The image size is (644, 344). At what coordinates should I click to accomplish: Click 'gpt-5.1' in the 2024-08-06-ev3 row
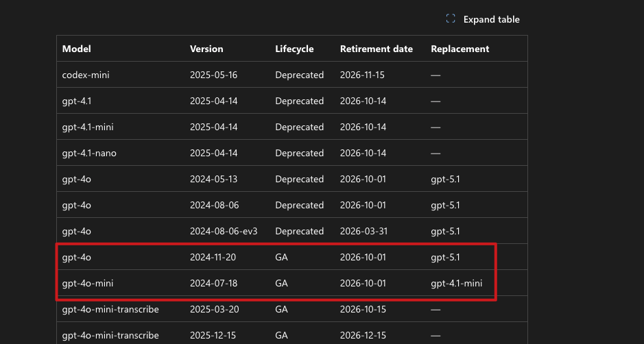pos(445,231)
